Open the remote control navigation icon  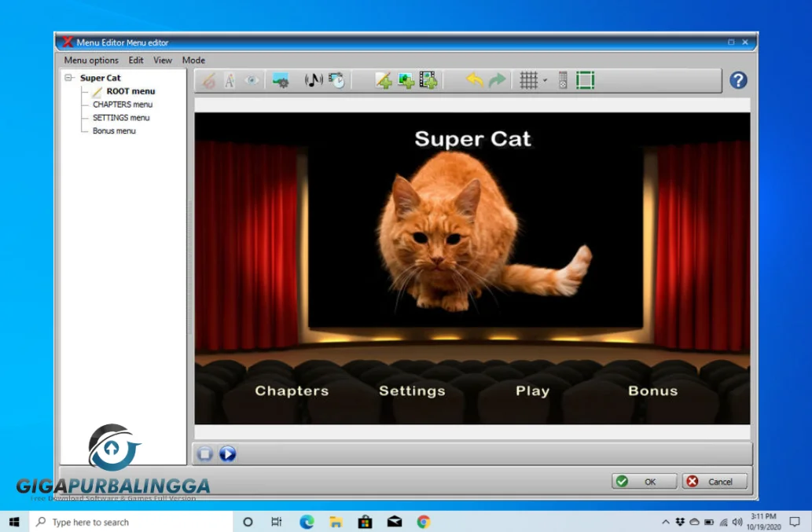563,80
